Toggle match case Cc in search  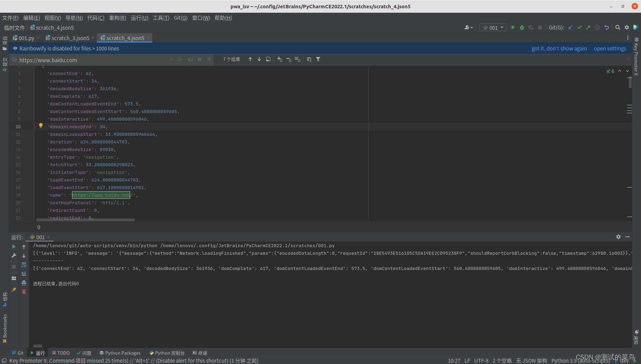[191, 59]
